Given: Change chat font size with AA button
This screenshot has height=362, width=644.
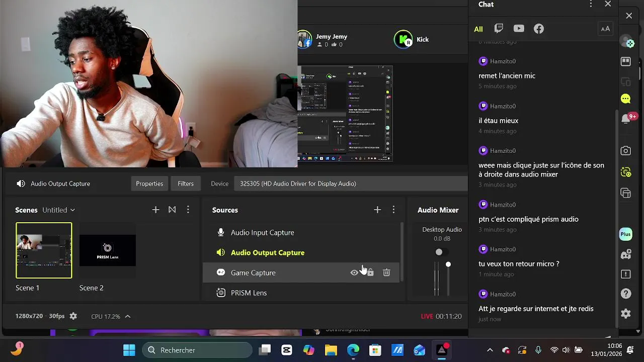Looking at the screenshot, I should (605, 29).
